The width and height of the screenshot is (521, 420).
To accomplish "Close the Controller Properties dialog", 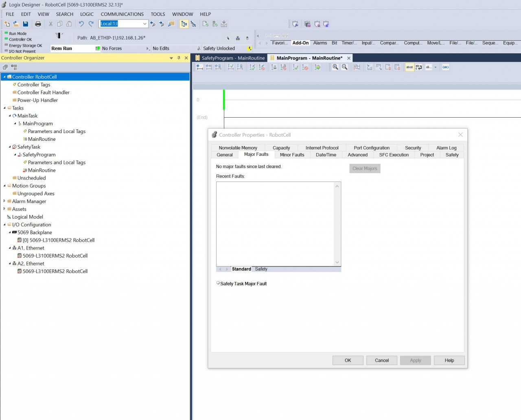I will point(460,135).
